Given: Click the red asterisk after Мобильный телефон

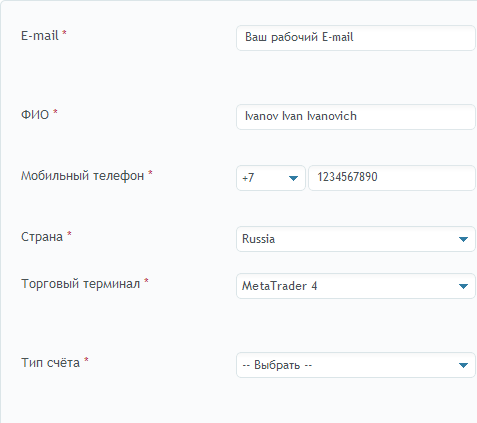Looking at the screenshot, I should coord(150,173).
